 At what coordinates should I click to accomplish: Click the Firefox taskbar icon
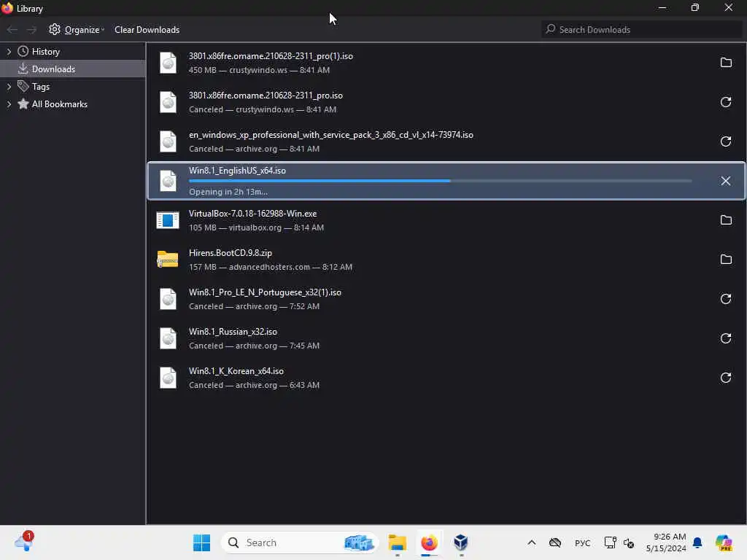[x=429, y=542]
